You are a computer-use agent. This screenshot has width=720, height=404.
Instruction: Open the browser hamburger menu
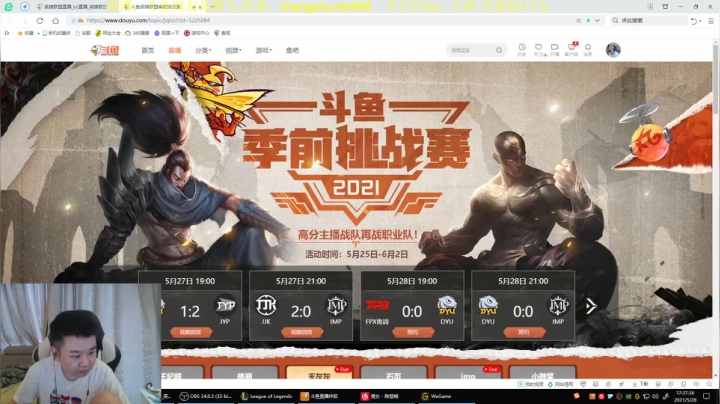(x=711, y=21)
